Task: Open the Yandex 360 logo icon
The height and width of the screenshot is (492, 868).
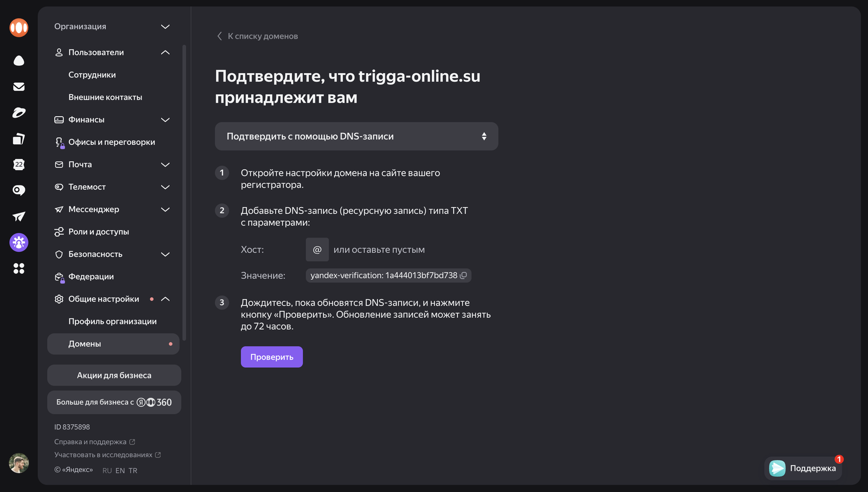Action: click(18, 27)
